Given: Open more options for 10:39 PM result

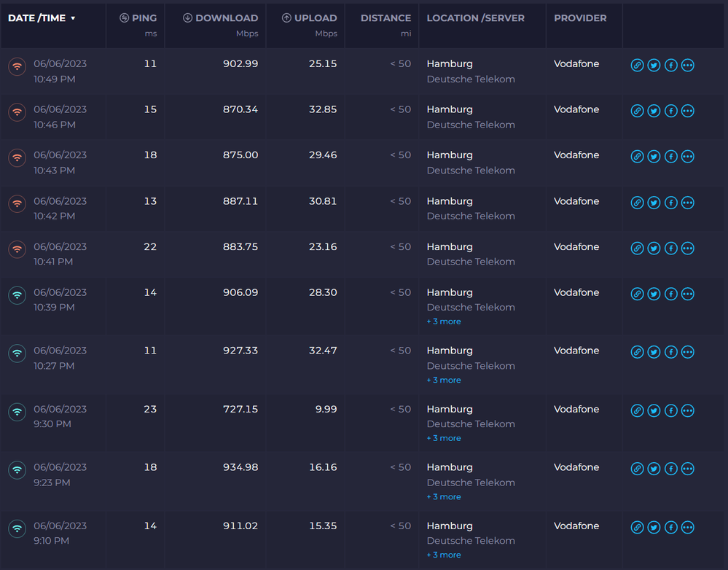Looking at the screenshot, I should (688, 294).
